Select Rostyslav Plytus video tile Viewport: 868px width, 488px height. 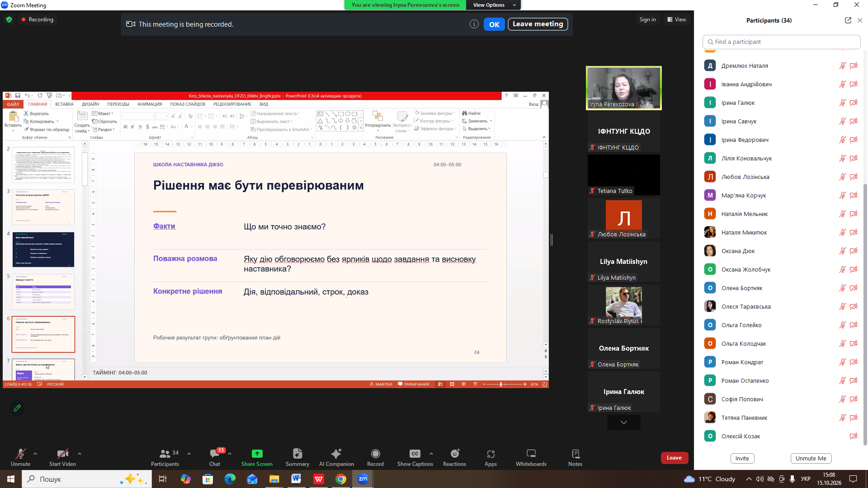coord(624,305)
